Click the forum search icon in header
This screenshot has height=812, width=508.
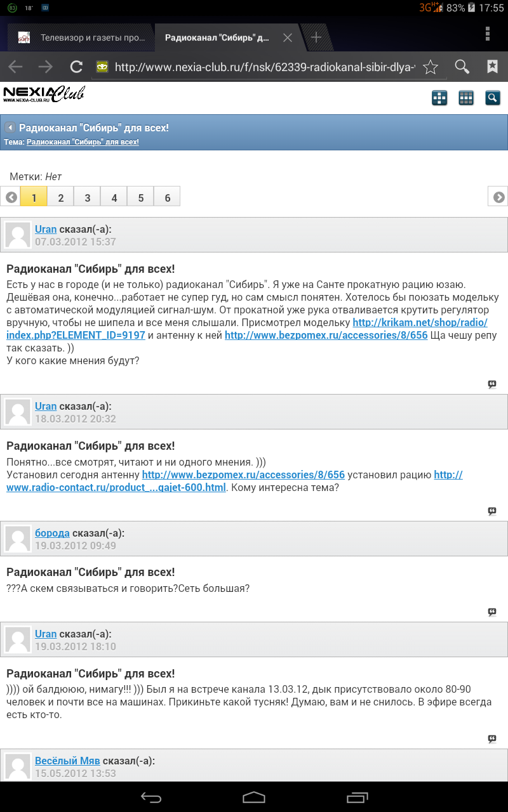click(x=493, y=98)
